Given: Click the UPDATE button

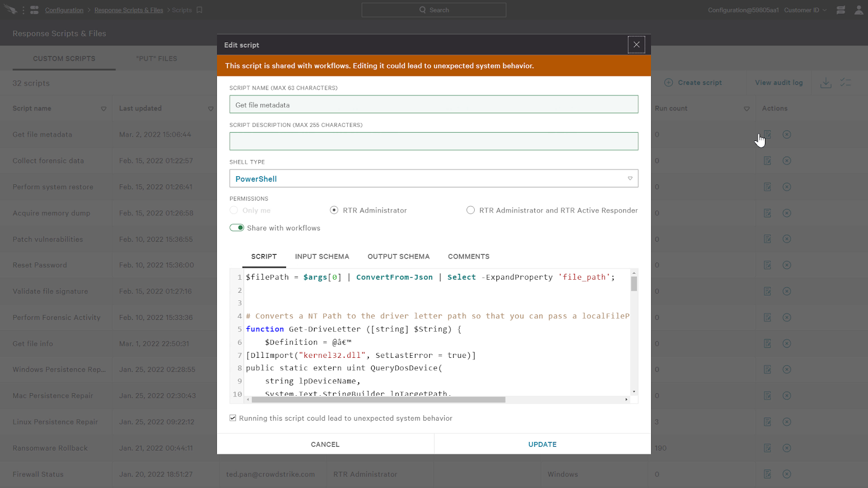Looking at the screenshot, I should click(x=542, y=444).
